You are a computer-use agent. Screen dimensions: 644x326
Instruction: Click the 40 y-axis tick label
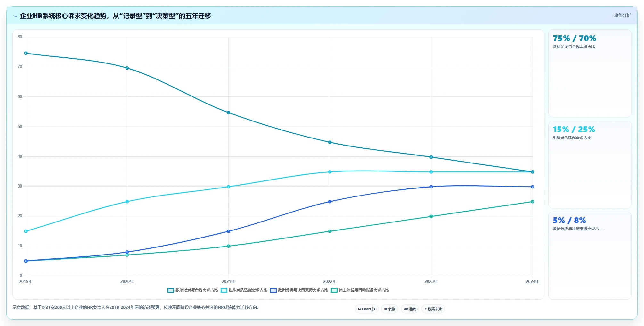click(20, 156)
